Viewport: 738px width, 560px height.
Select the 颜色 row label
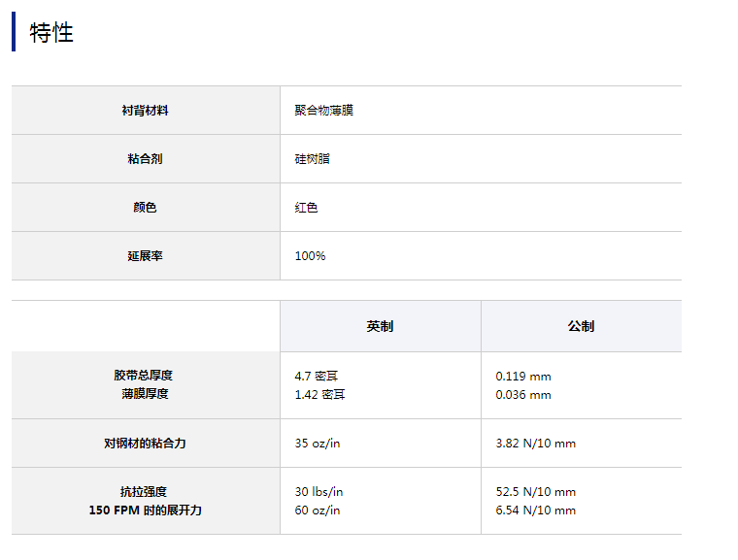coord(145,208)
